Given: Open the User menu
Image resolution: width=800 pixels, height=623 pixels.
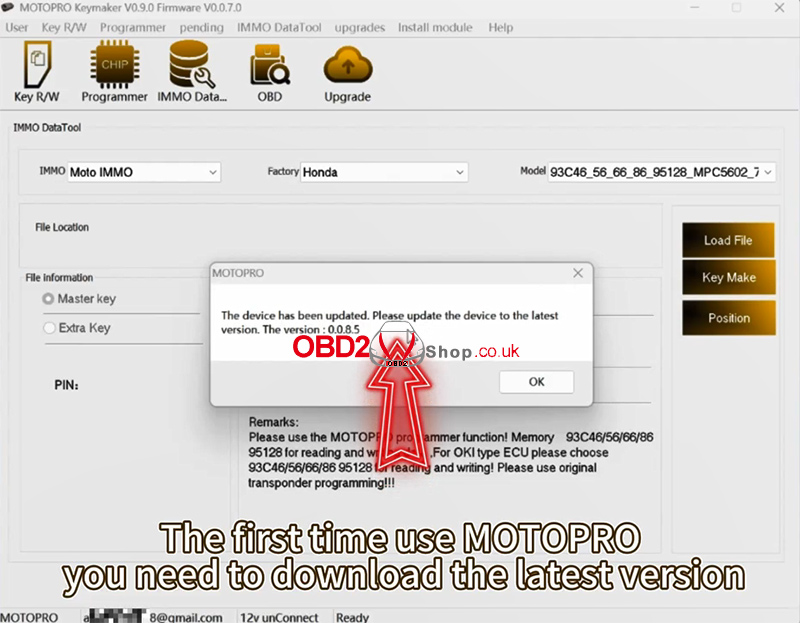Looking at the screenshot, I should point(17,28).
